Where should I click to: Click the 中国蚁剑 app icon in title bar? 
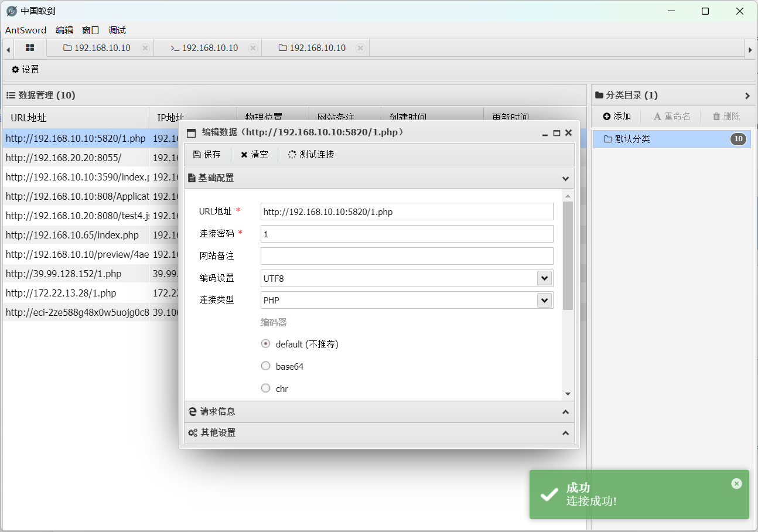pyautogui.click(x=11, y=11)
